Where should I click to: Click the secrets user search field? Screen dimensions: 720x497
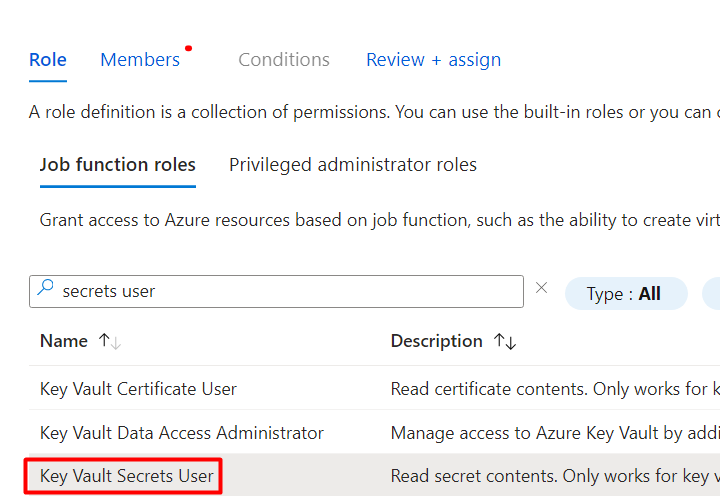276,291
